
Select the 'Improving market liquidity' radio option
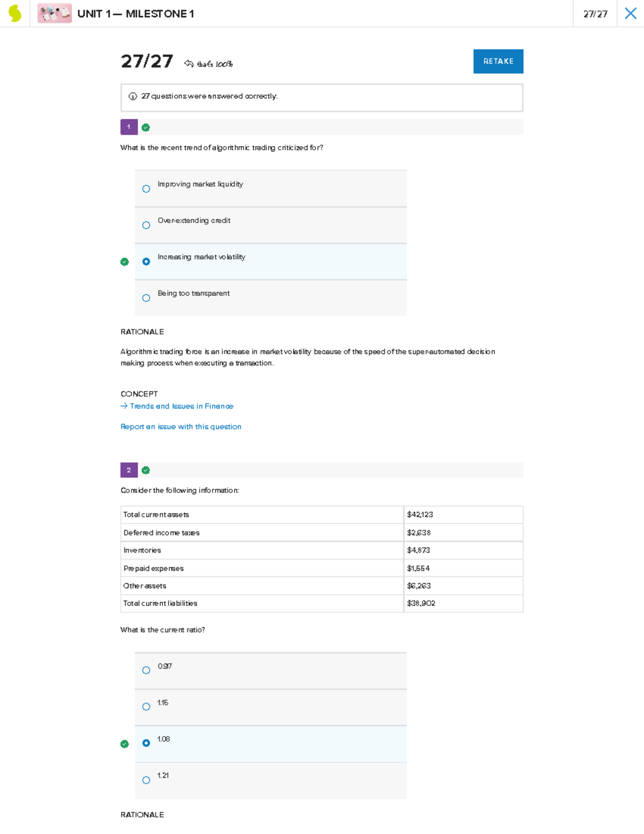(146, 189)
